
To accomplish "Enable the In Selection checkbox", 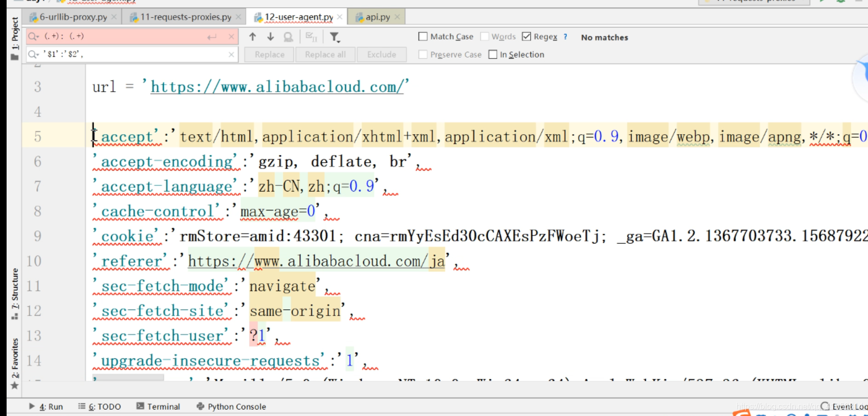I will tap(493, 54).
